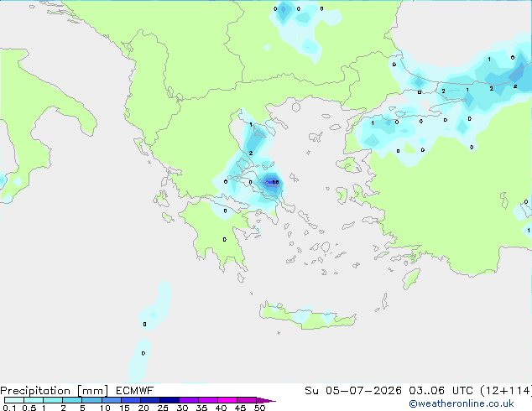Pick the 10 mm blue legend swatch
This screenshot has width=532, height=411.
pyautogui.click(x=111, y=400)
